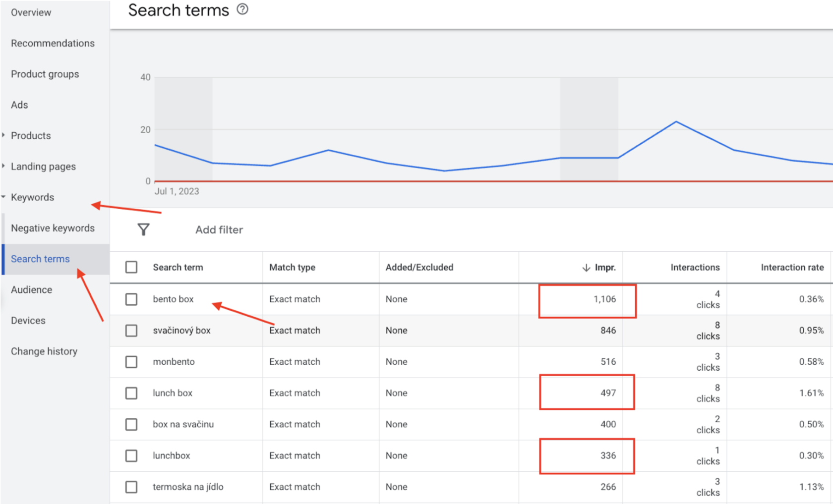This screenshot has height=504, width=833.
Task: Click the funnel filter icon
Action: (143, 229)
